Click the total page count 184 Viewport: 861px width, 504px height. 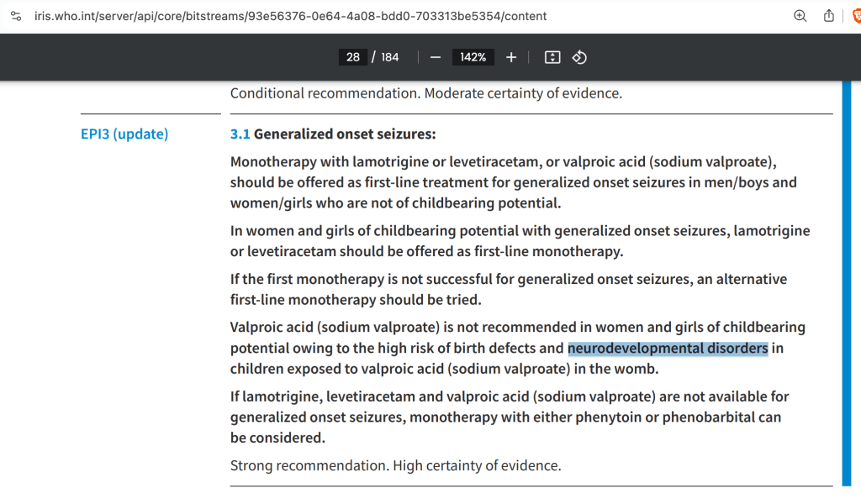[389, 57]
